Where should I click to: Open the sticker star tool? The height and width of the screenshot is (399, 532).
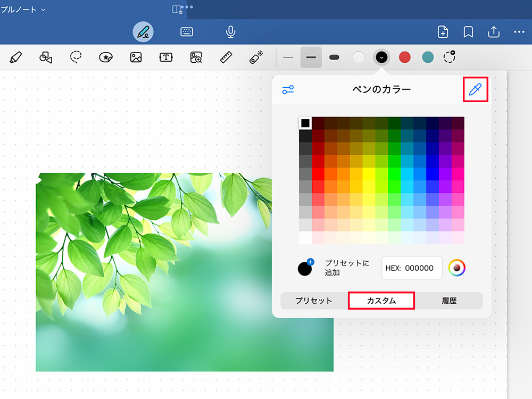pos(105,57)
